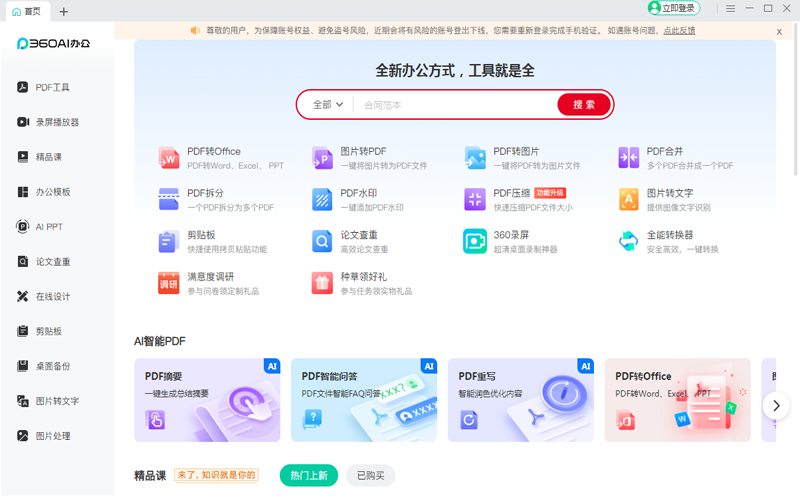Open 录屏播放器 in the sidebar
This screenshot has height=500, width=800.
tap(57, 122)
